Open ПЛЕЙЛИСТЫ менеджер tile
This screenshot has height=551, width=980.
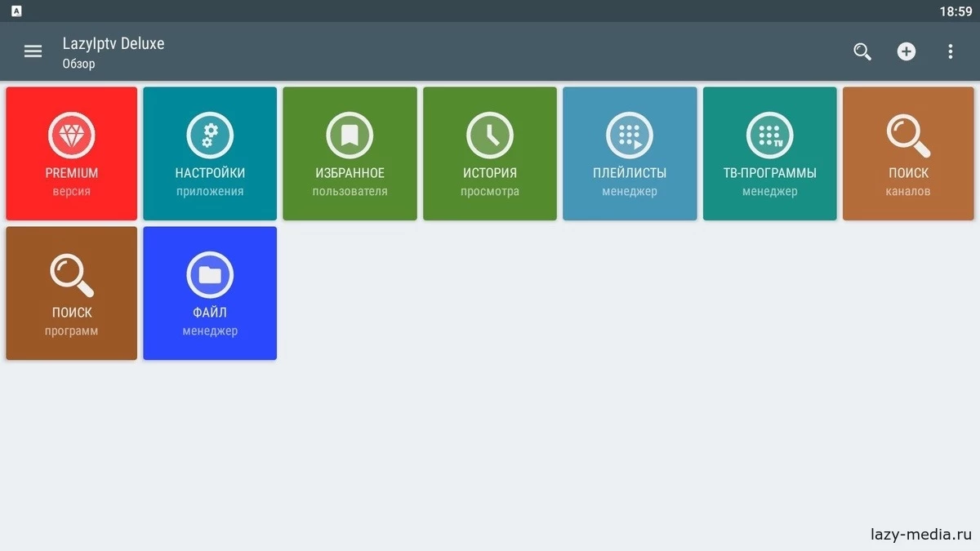[x=630, y=153]
